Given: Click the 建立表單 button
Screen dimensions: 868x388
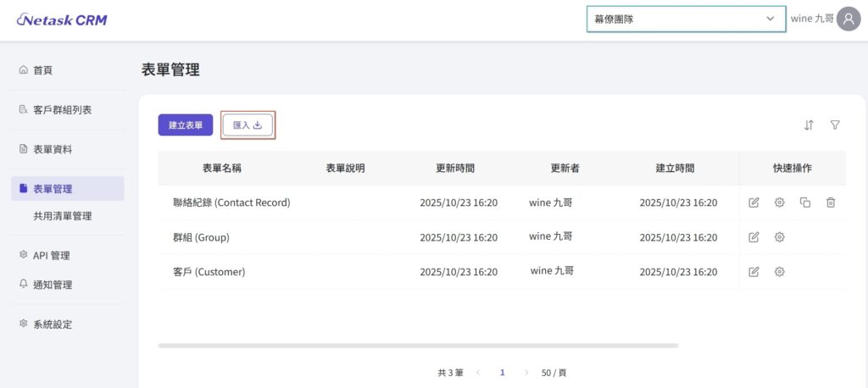Looking at the screenshot, I should pos(186,125).
